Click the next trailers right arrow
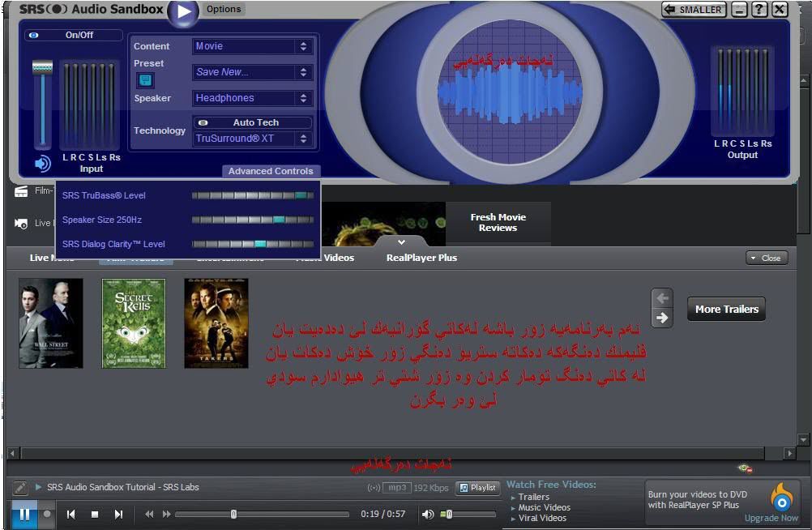This screenshot has width=812, height=530. coord(662,318)
